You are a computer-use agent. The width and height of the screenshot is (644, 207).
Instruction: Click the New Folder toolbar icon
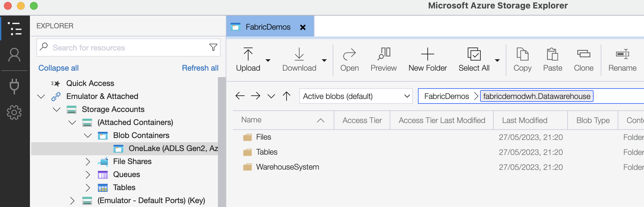tap(427, 55)
